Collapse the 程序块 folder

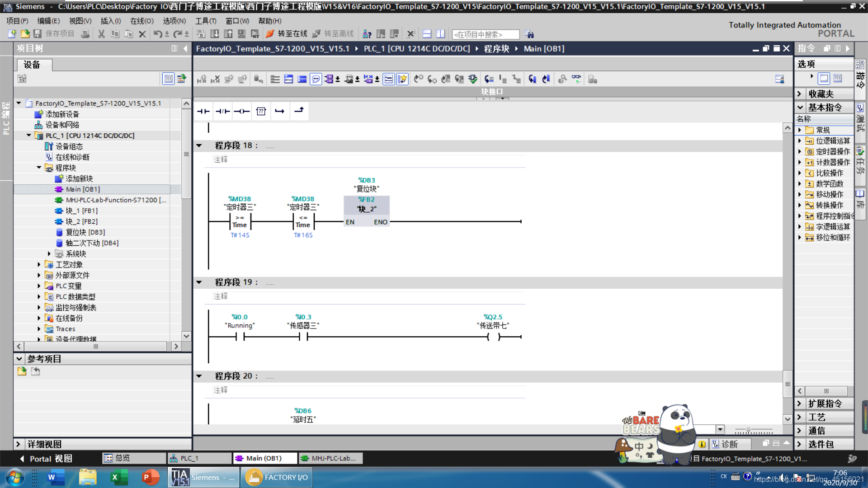39,168
